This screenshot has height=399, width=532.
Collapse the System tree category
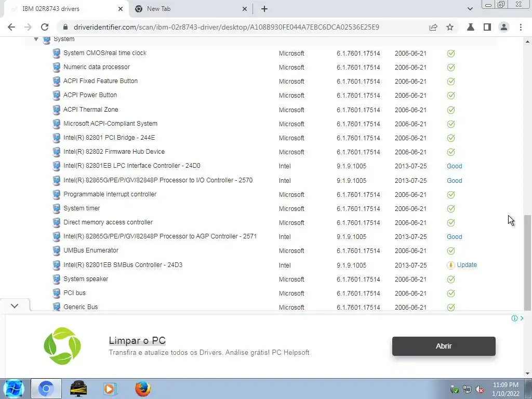(36, 39)
